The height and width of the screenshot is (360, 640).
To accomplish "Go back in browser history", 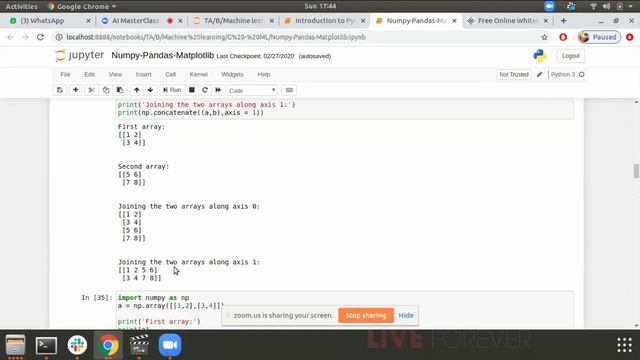I will point(10,37).
